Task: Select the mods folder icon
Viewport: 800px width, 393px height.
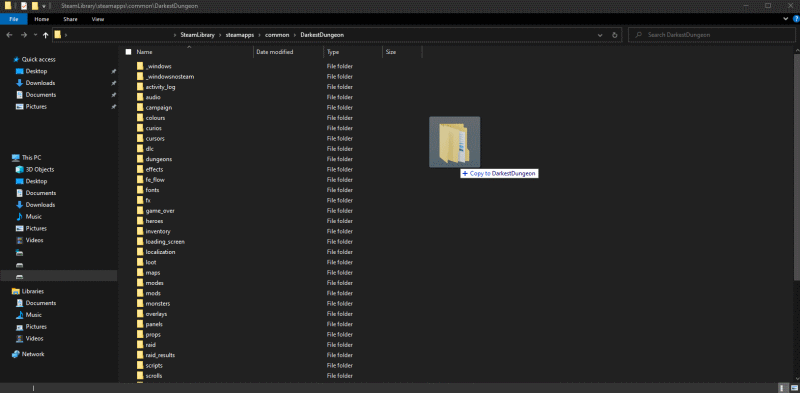Action: [140, 293]
